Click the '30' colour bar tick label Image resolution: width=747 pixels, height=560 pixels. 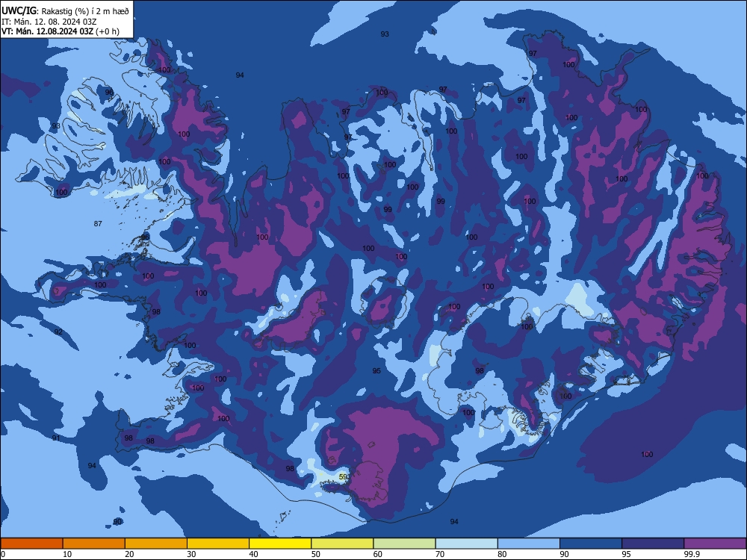(x=191, y=554)
